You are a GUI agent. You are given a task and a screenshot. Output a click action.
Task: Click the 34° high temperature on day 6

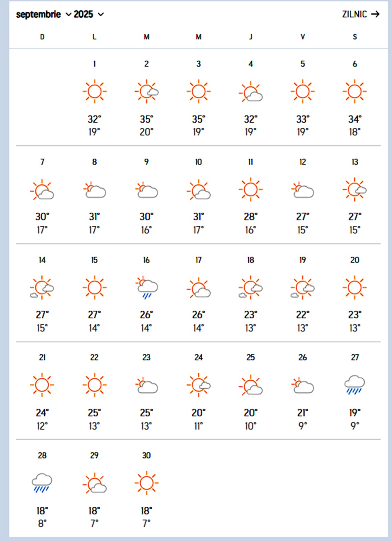pyautogui.click(x=354, y=119)
